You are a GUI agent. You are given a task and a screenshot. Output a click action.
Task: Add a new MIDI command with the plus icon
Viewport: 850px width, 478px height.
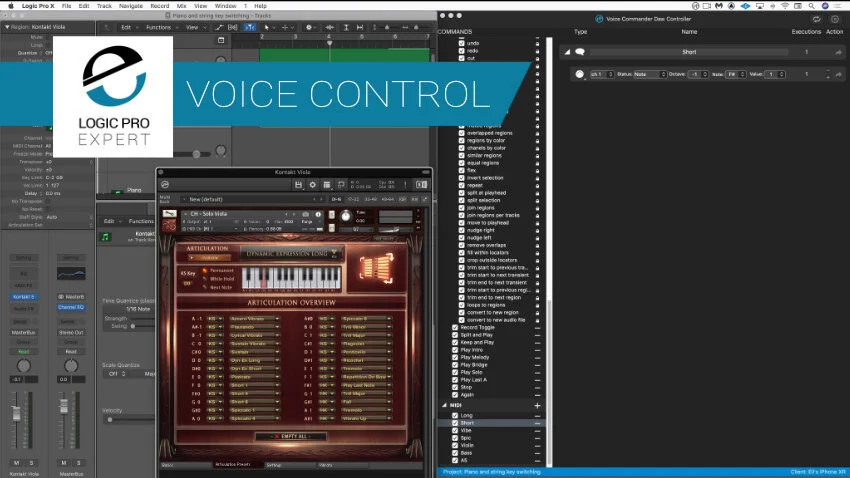(537, 405)
